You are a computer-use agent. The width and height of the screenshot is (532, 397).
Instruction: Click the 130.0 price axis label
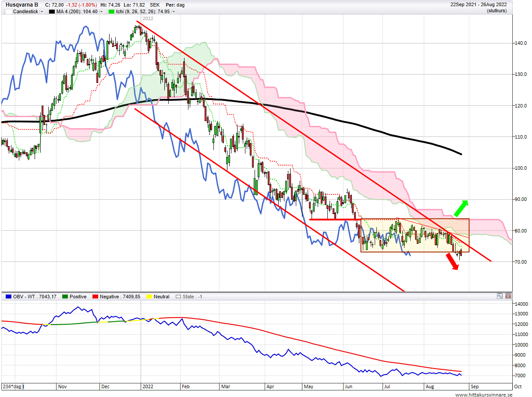(521, 74)
